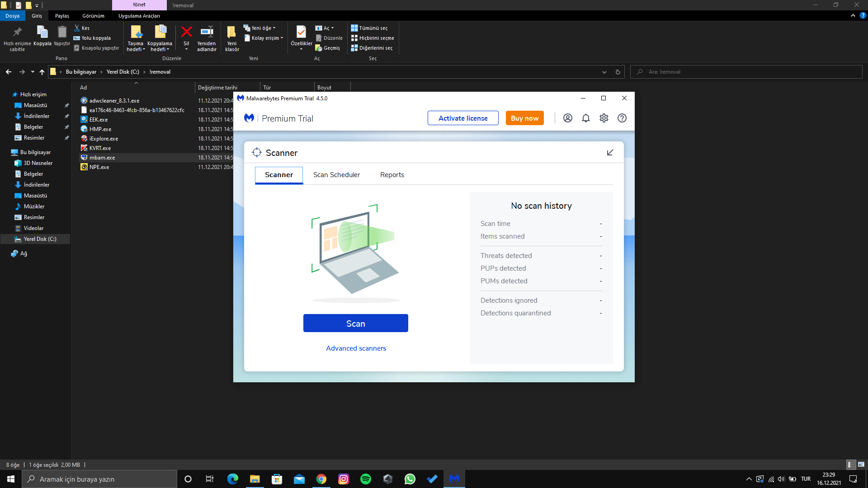Open the Kolay erişim dropdown
This screenshot has width=868, height=488.
(x=265, y=38)
